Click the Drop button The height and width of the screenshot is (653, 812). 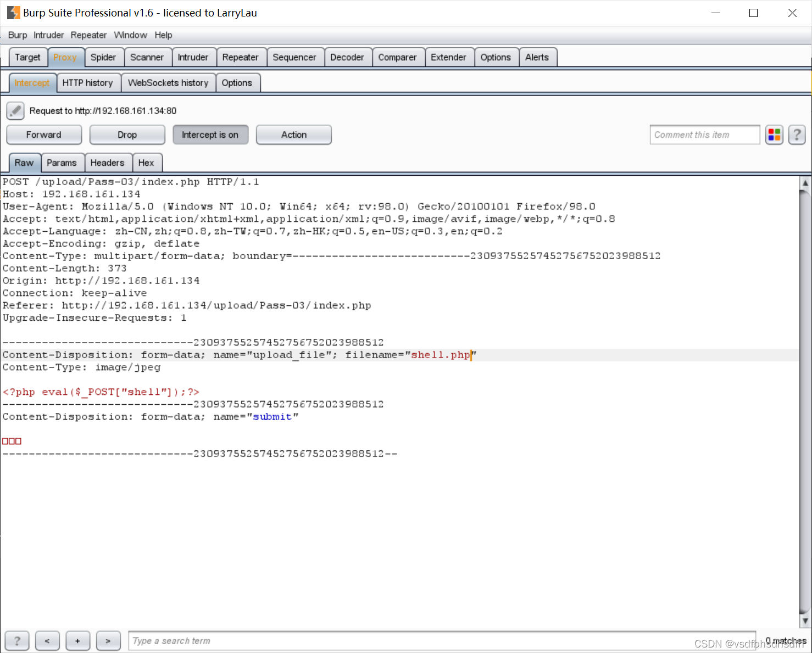127,135
